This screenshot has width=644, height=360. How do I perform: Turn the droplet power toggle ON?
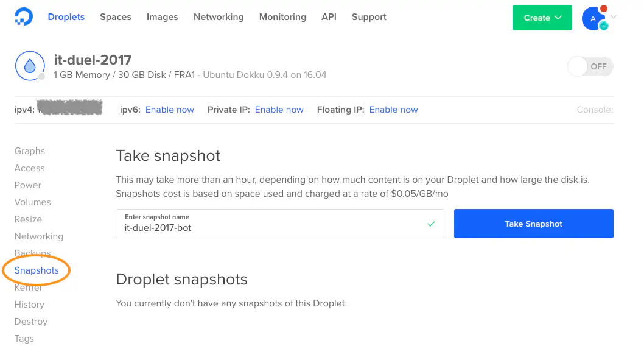pyautogui.click(x=589, y=66)
